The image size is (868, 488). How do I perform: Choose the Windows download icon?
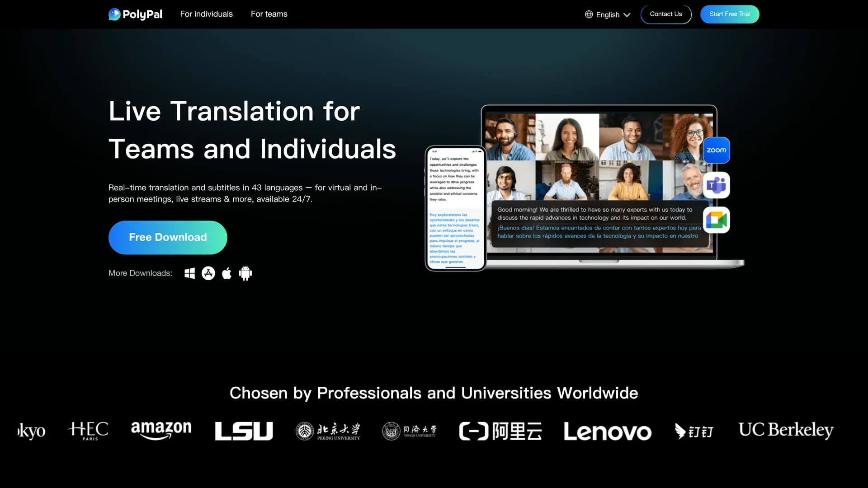[189, 273]
